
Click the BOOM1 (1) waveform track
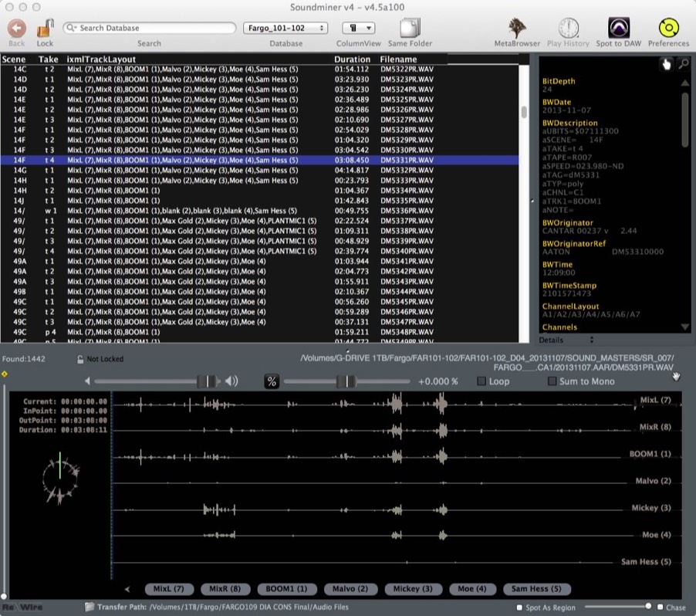(x=397, y=456)
